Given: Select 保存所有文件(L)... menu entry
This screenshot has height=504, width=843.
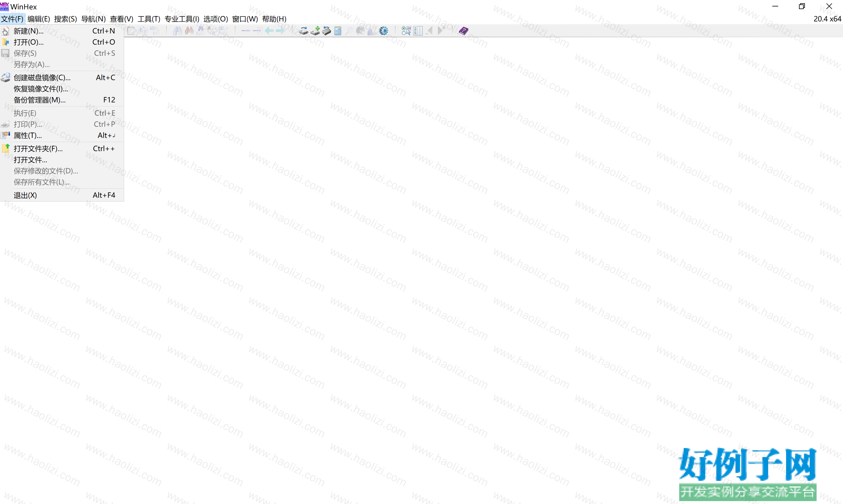Looking at the screenshot, I should point(62,182).
